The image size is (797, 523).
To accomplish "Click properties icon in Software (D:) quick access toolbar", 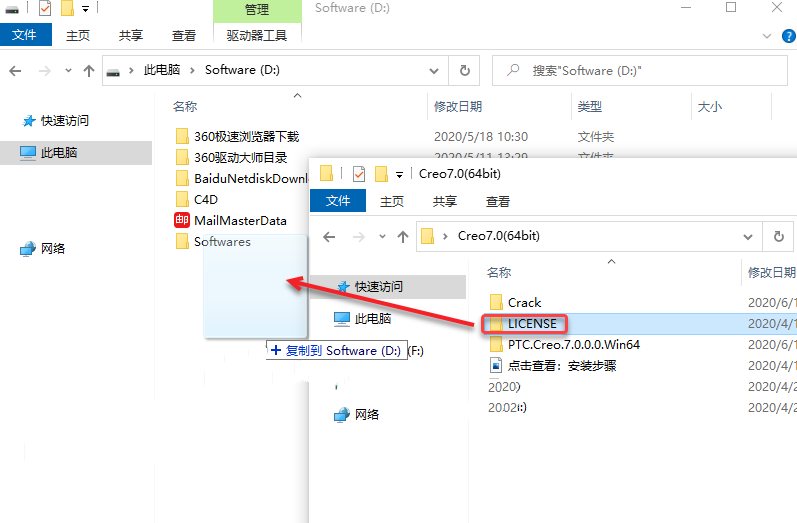I will (45, 8).
